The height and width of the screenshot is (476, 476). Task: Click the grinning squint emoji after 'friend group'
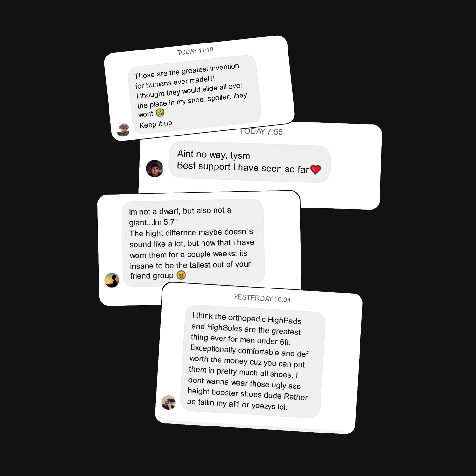coord(181,275)
